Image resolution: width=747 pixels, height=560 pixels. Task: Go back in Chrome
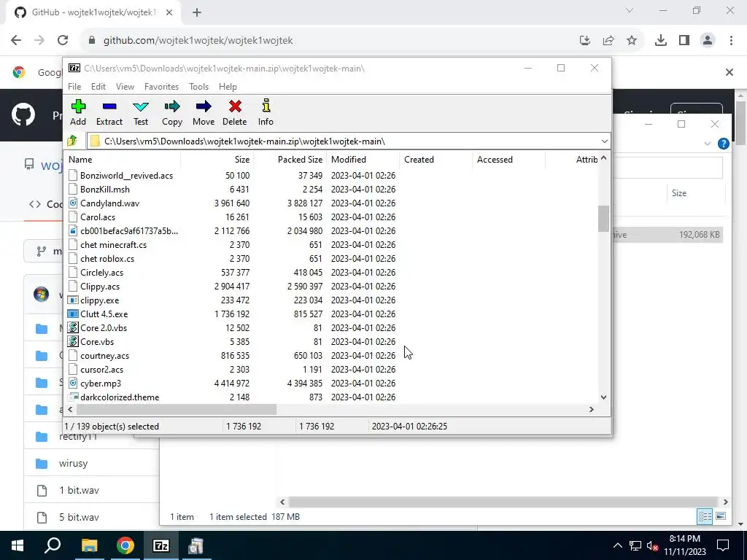[16, 41]
